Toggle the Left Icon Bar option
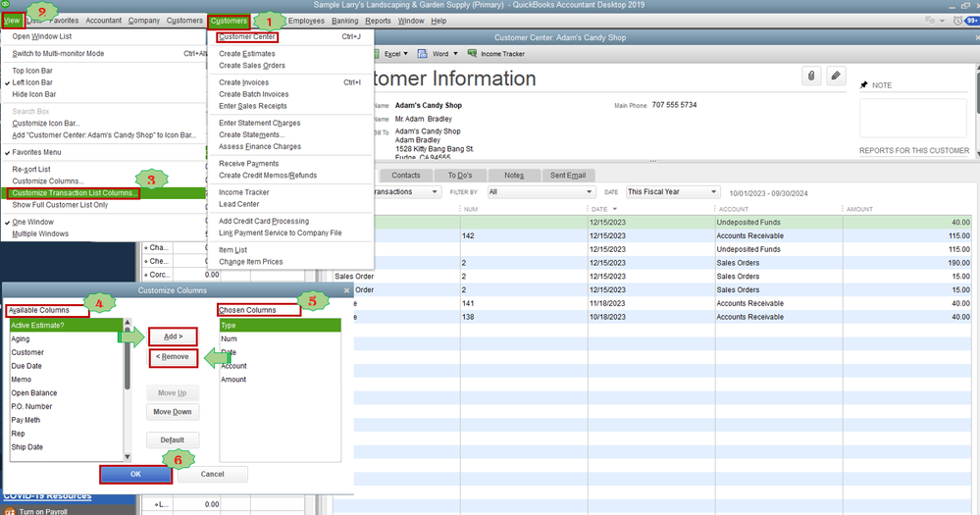 click(32, 82)
